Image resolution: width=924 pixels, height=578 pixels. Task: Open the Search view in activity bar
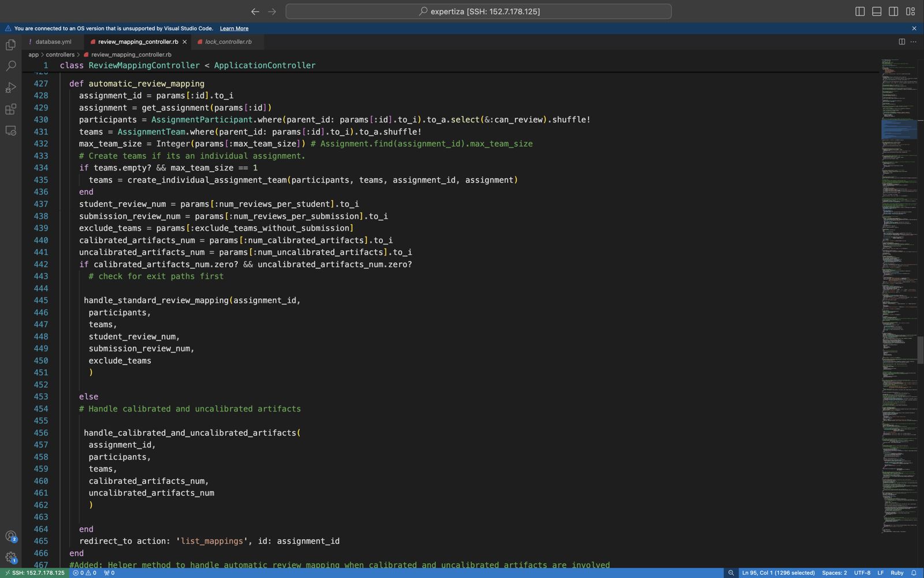(10, 66)
